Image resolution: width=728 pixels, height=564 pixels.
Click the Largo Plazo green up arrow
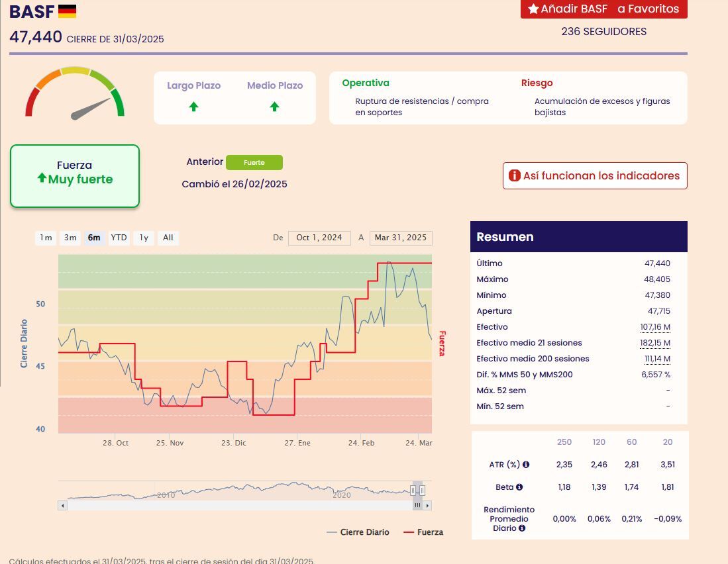[x=193, y=107]
